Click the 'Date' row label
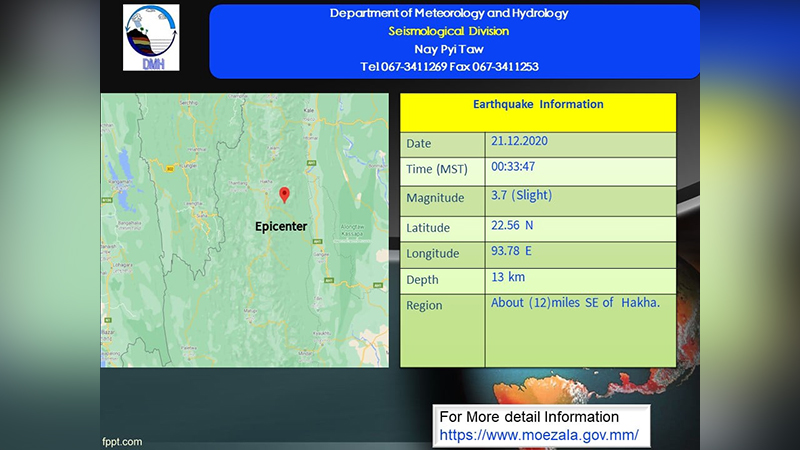The width and height of the screenshot is (800, 450). click(419, 144)
